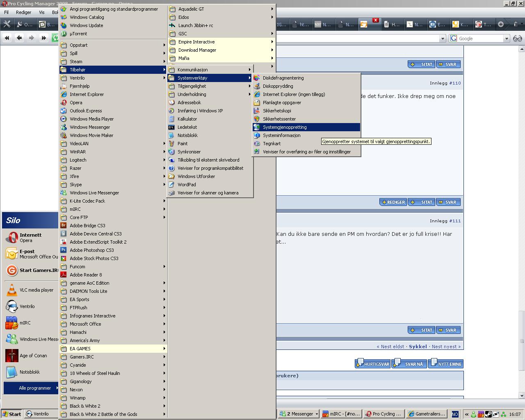Screen dimensions: 525x420
Task: Open the Google search engine dropdown
Action: (507, 39)
